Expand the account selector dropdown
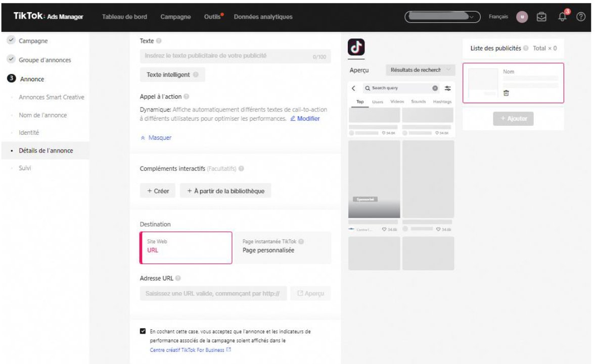The image size is (595, 364). pyautogui.click(x=442, y=17)
